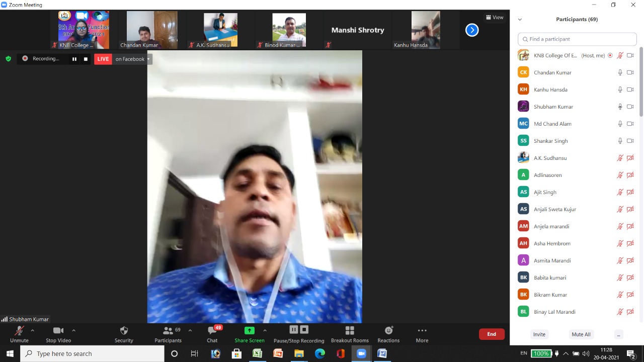Open PowerPoint from the taskbar
Image resolution: width=644 pixels, height=362 pixels.
click(x=278, y=353)
